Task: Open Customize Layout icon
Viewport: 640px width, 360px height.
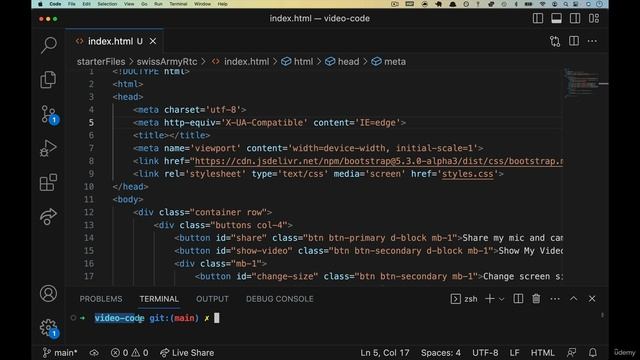Action: (x=594, y=18)
